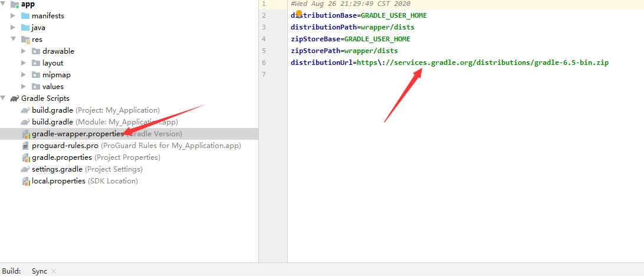
Task: Click the res resource folder icon
Action: tap(25, 40)
